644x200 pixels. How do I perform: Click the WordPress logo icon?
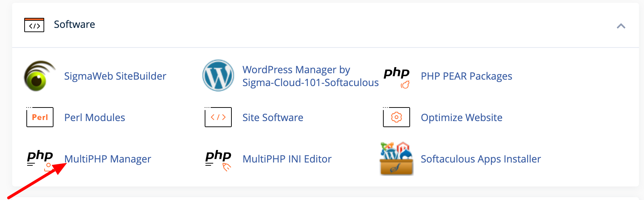point(218,75)
